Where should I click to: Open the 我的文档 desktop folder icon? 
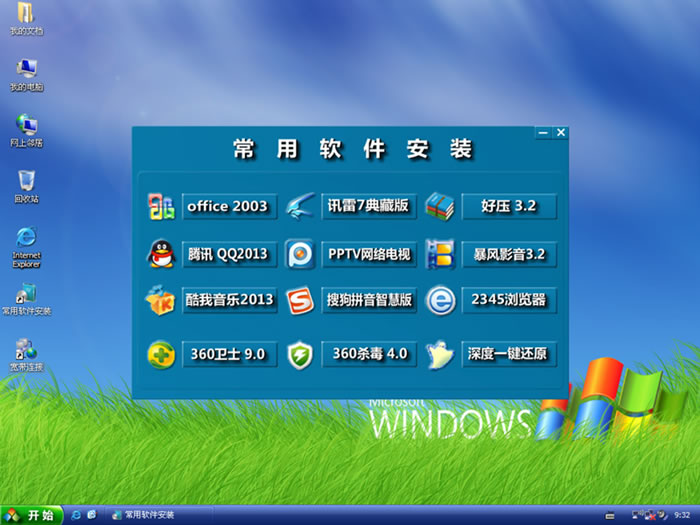pyautogui.click(x=26, y=19)
